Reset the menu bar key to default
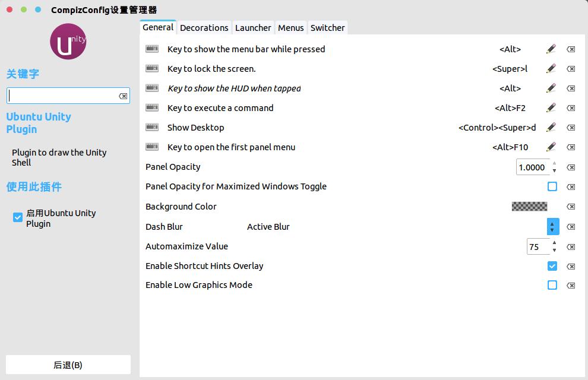 pyautogui.click(x=571, y=49)
